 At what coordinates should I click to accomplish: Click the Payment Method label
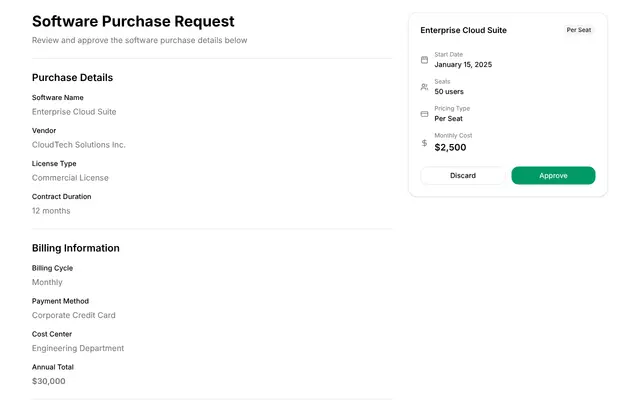pyautogui.click(x=60, y=301)
